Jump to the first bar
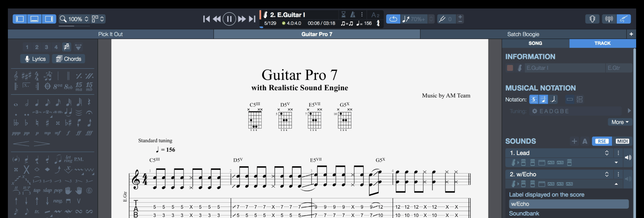Image resolution: width=644 pixels, height=218 pixels. coord(206,19)
